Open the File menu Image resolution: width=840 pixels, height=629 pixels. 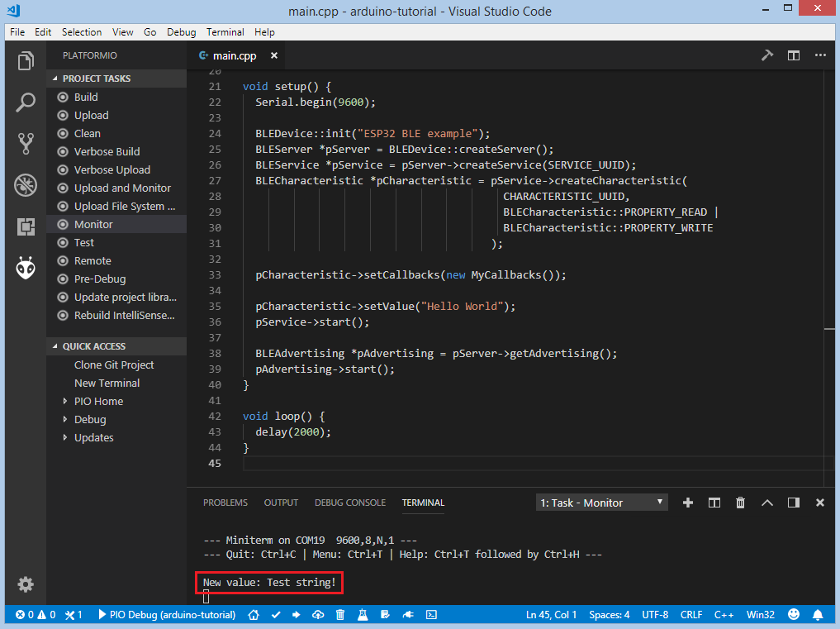tap(17, 32)
